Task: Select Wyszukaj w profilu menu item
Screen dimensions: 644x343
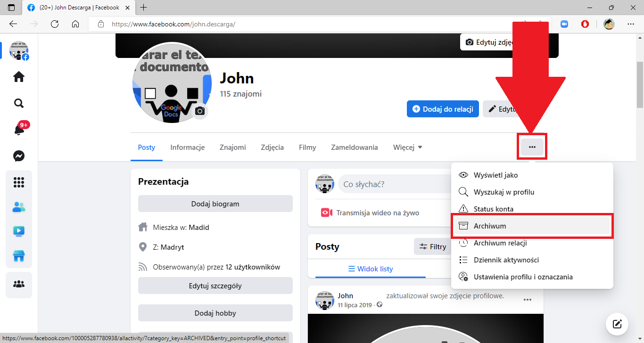Action: pos(532,192)
